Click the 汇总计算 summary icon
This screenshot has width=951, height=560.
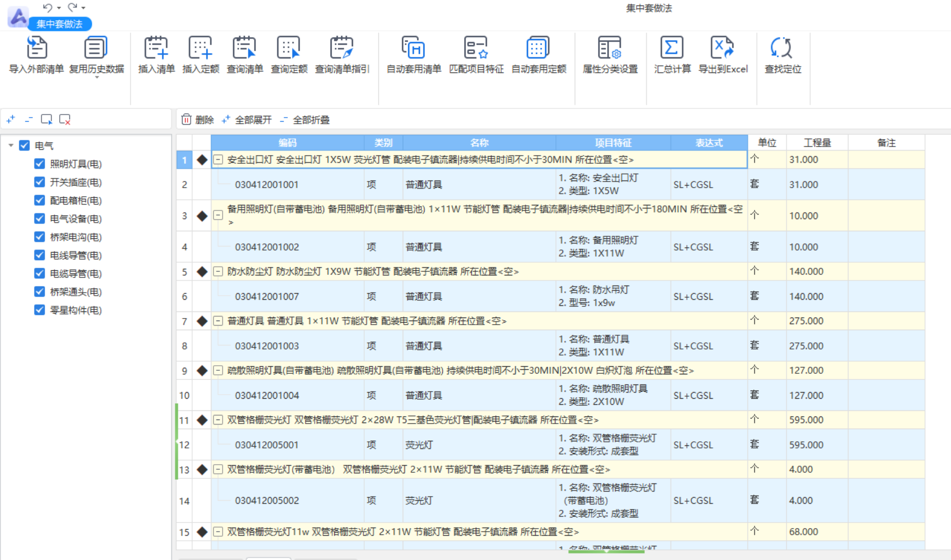[x=672, y=55]
